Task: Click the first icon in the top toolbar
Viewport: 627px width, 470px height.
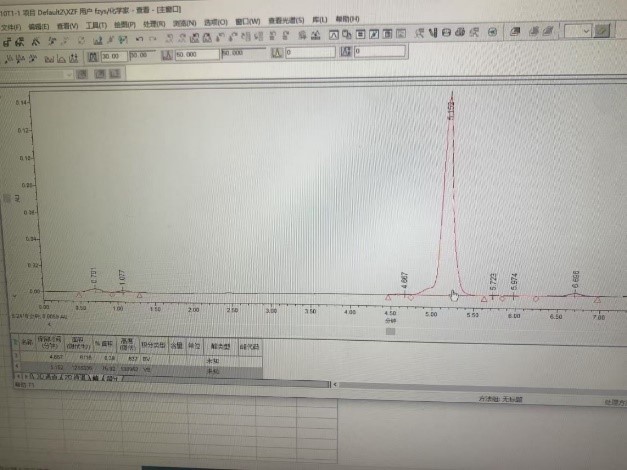Action: pos(8,38)
